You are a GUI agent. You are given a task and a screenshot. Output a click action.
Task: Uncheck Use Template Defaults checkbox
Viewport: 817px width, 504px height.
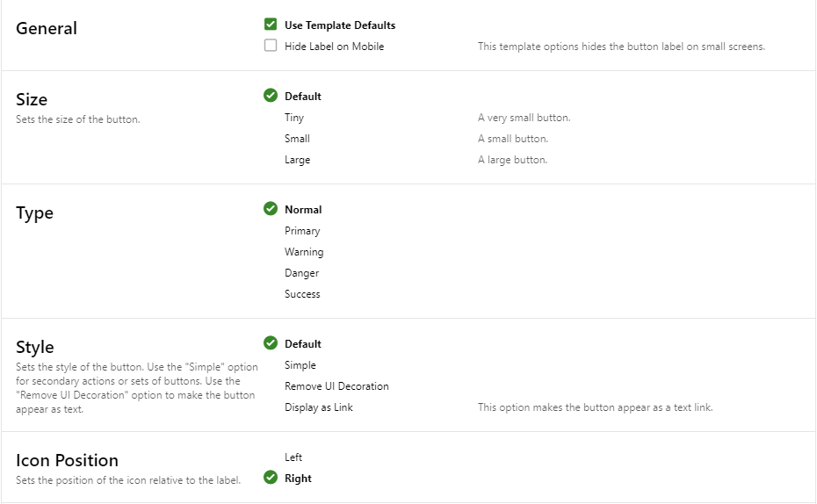(271, 25)
